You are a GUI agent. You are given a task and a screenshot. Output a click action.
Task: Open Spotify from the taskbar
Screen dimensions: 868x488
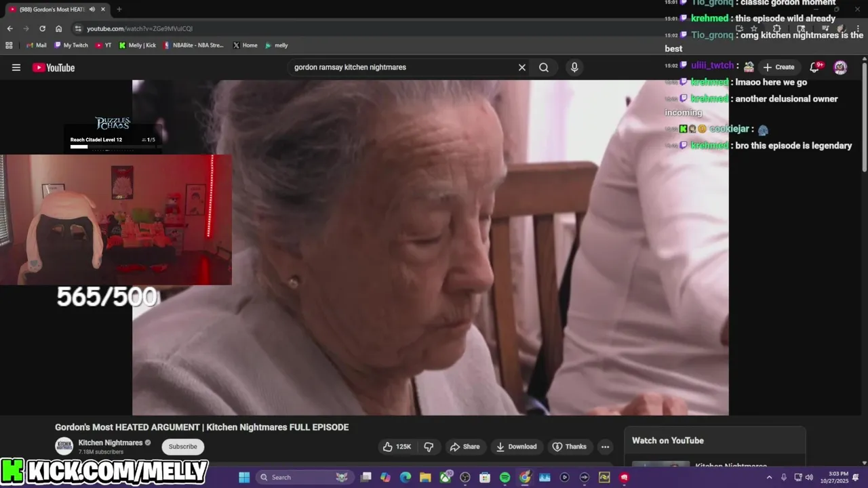pyautogui.click(x=505, y=477)
